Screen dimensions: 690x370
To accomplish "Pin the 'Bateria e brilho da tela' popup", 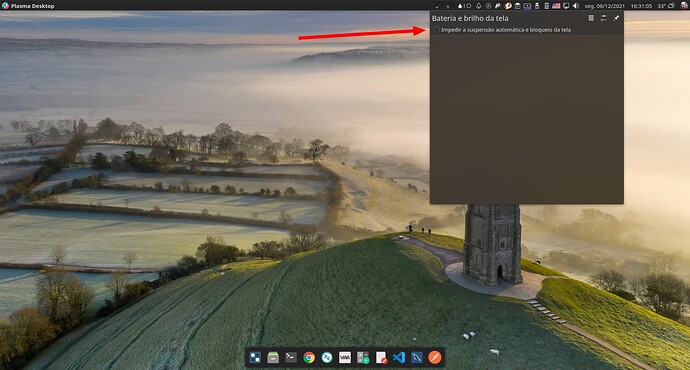I will click(616, 18).
